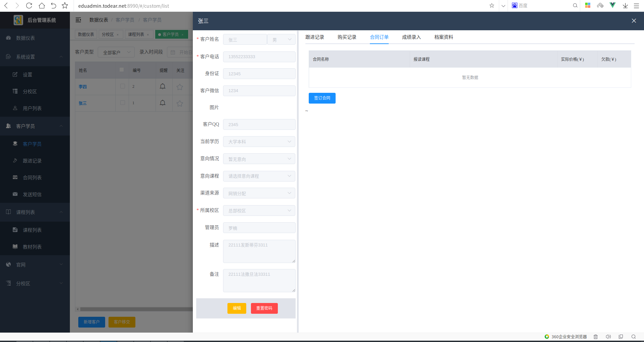Viewport: 644px width, 342px height.
Task: Click the window icon in status bar
Action: [x=621, y=337]
